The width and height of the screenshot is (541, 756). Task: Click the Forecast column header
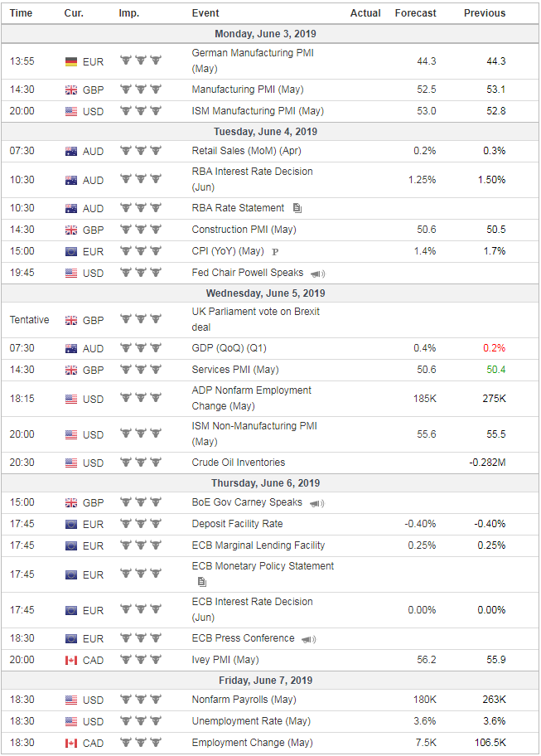point(415,13)
